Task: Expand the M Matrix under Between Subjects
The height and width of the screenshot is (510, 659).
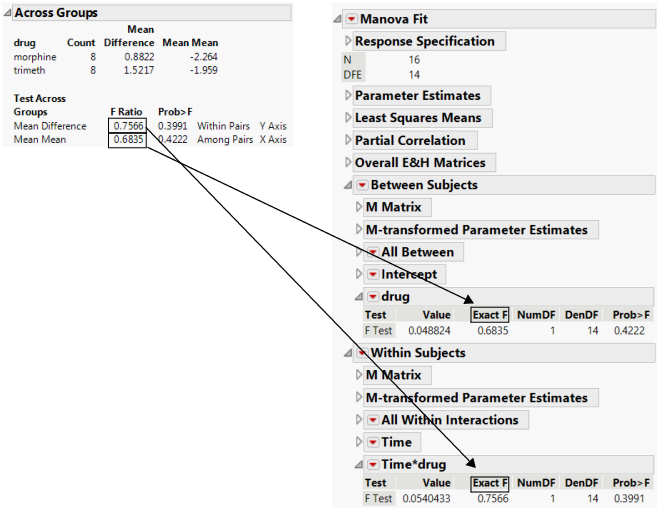Action: tap(358, 207)
